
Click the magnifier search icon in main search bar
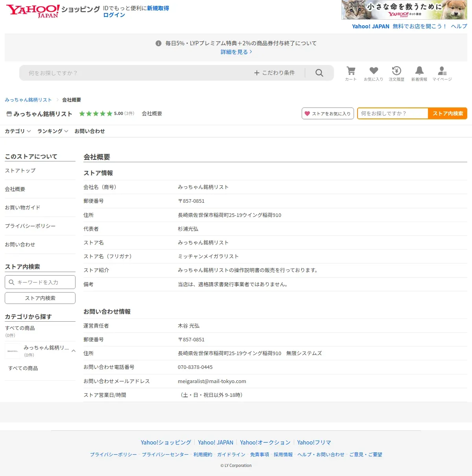[319, 73]
